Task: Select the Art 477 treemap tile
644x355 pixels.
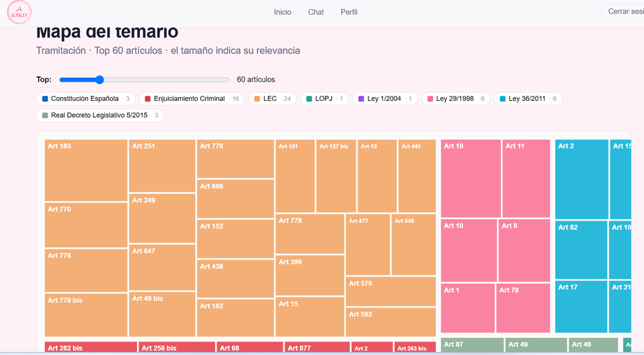Action: [x=368, y=244]
